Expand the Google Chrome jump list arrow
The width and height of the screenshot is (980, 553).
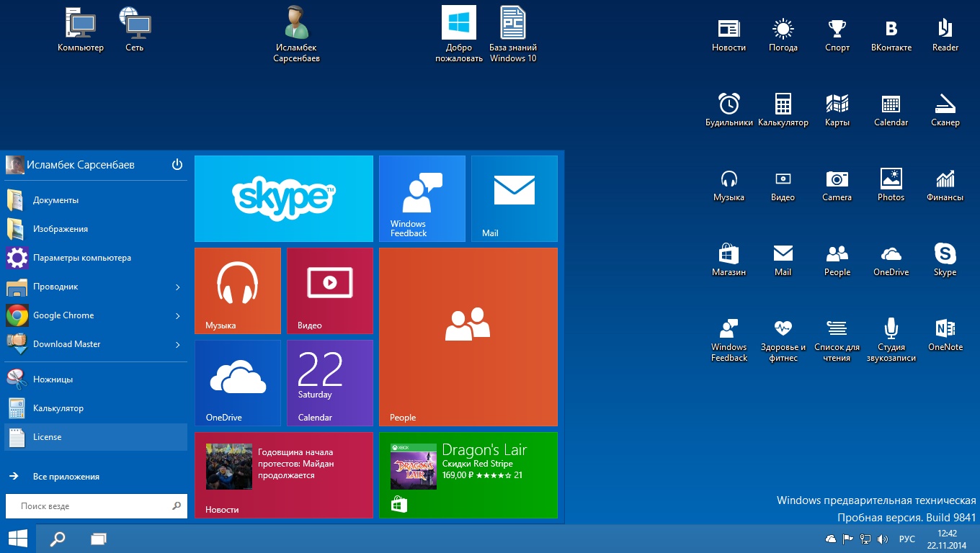coord(178,316)
